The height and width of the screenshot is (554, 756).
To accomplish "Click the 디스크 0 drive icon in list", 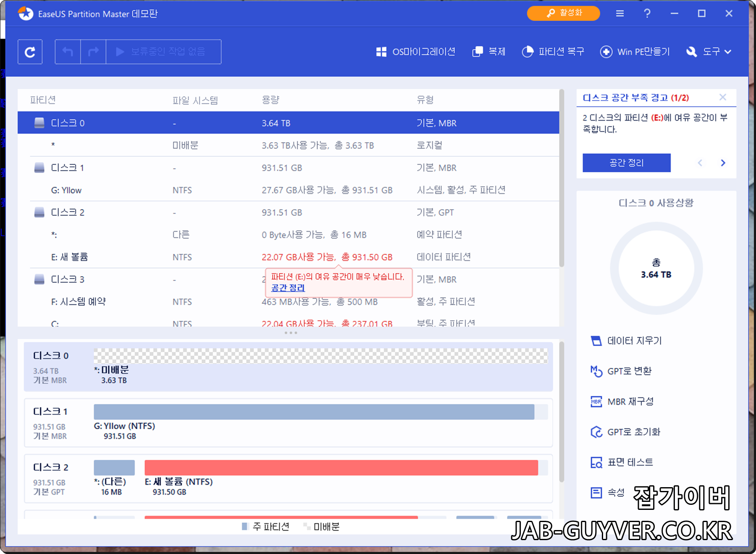I will 39,123.
